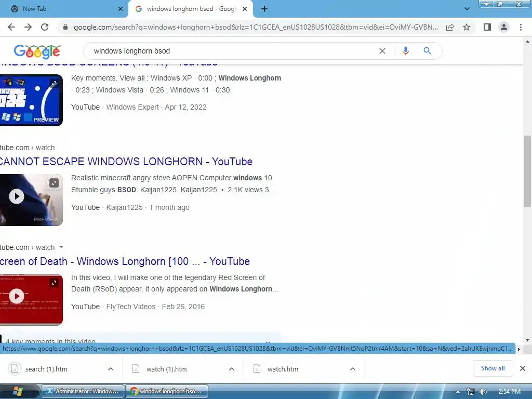Expand preview on the Kaijan1225 video thumbnail
Viewport: 532px width, 399px height.
coord(54,183)
